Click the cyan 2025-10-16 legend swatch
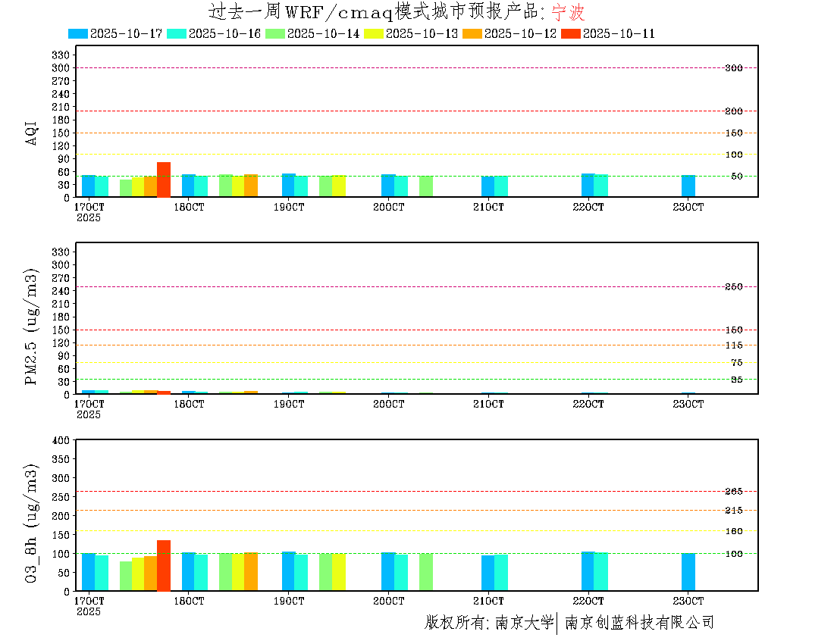 177,33
